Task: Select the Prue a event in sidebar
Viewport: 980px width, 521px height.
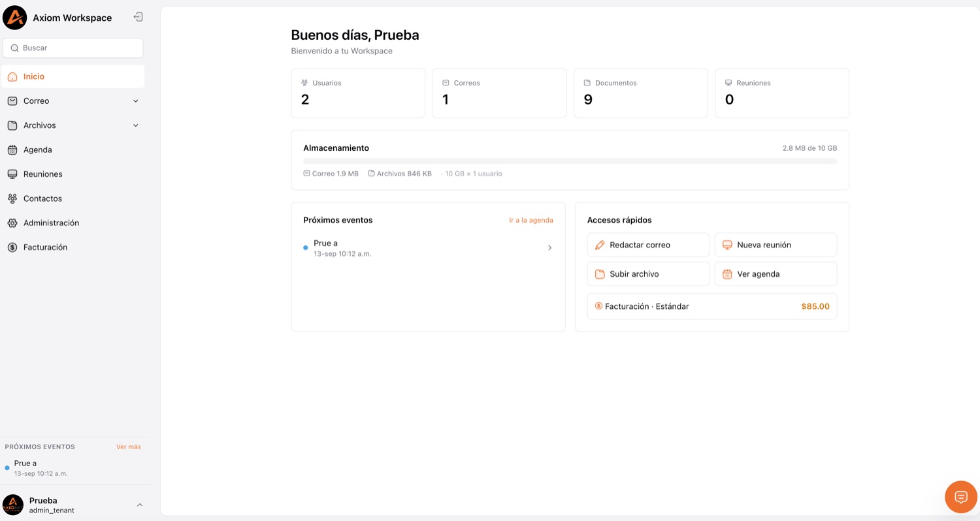Action: [x=73, y=468]
